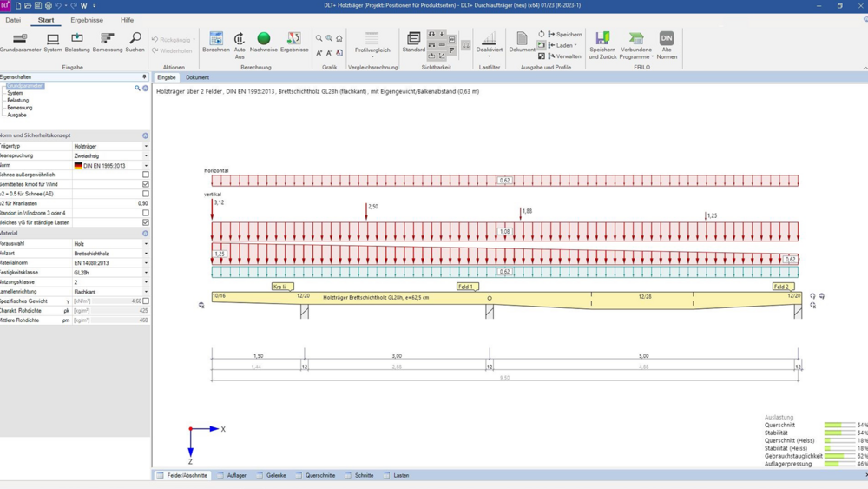Viewport: 868px width, 489px height.
Task: Select the System tree item
Action: [15, 93]
